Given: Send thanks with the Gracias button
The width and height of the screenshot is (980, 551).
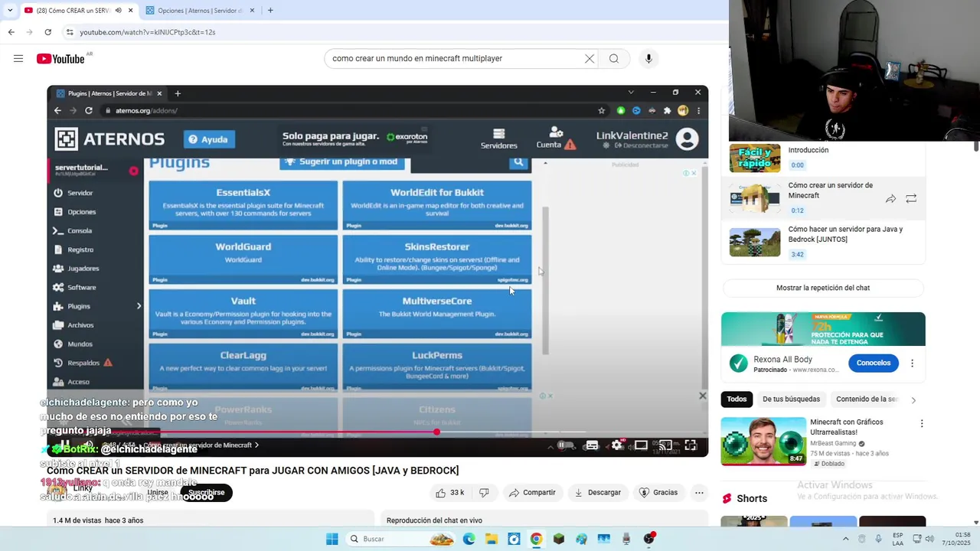Looking at the screenshot, I should [658, 493].
